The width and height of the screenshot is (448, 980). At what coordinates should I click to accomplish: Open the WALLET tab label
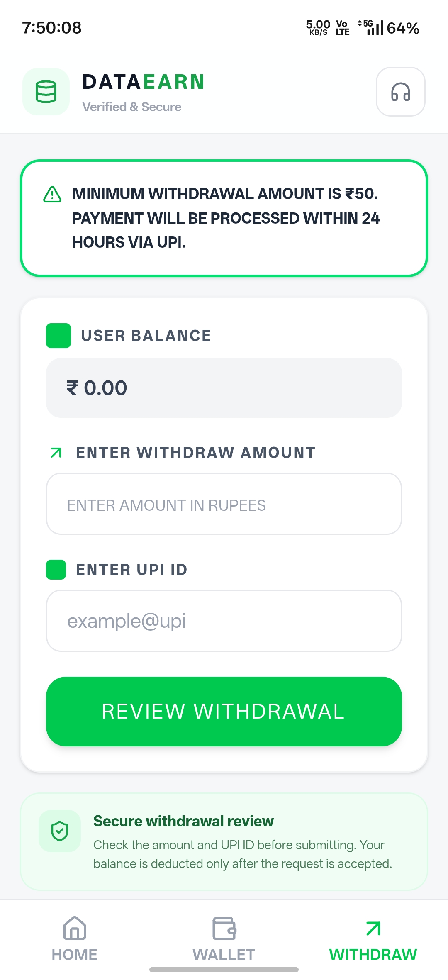[224, 955]
